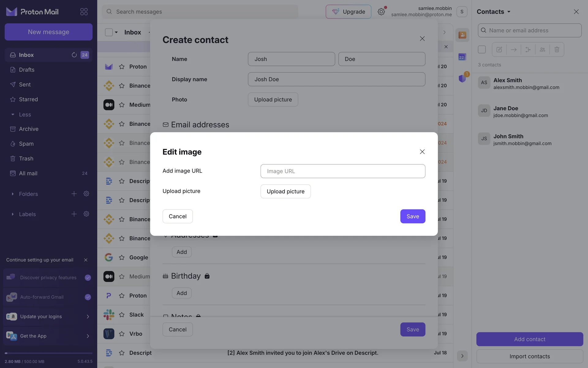Open the Proton apps grid switcher
Screen dimensions: 588x368
[x=84, y=12]
